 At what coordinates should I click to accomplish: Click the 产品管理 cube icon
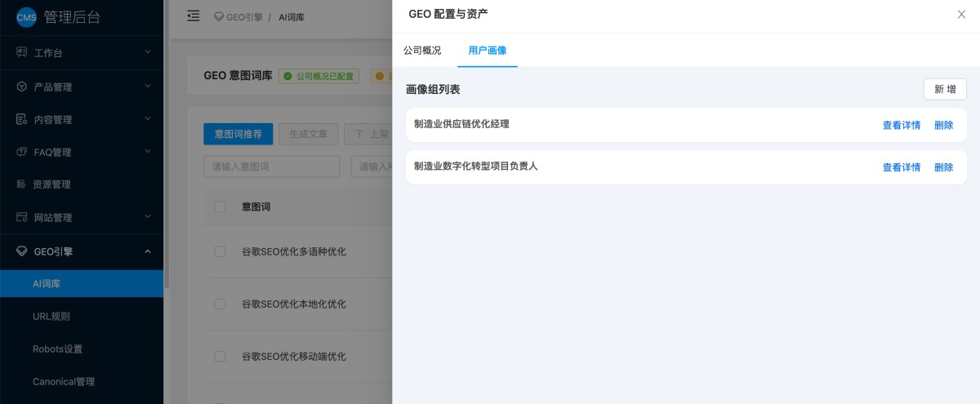(x=22, y=87)
